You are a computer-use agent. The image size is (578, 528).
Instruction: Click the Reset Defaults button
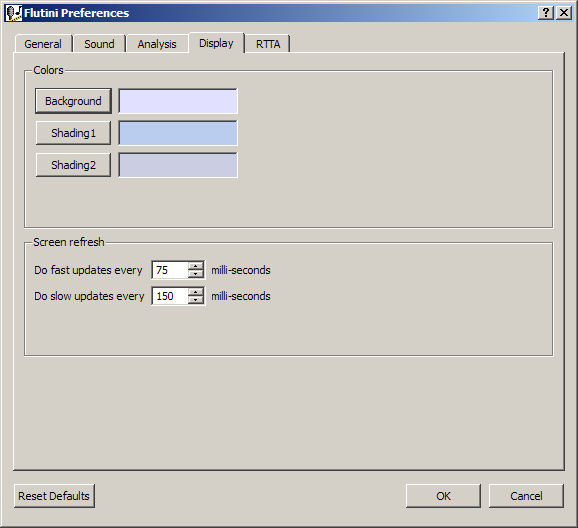click(54, 496)
